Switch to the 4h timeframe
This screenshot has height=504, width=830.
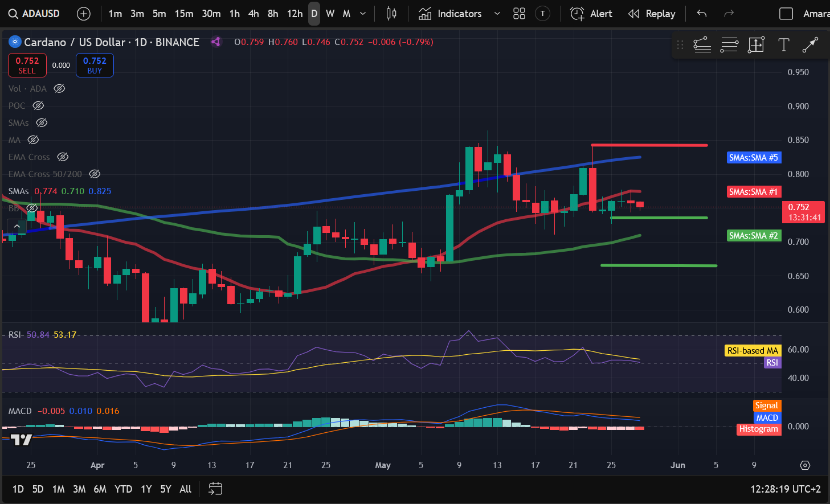point(254,14)
